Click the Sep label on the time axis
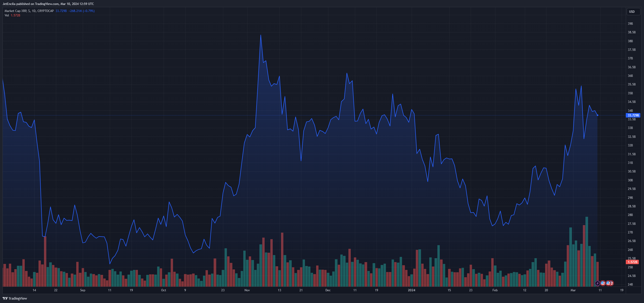Screen dimensions: 644x303 click(x=83, y=290)
